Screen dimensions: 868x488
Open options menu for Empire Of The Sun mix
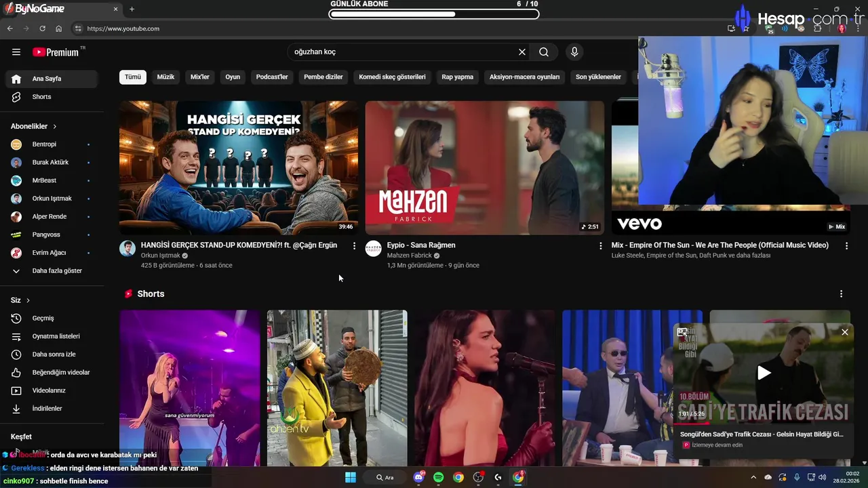pyautogui.click(x=846, y=246)
